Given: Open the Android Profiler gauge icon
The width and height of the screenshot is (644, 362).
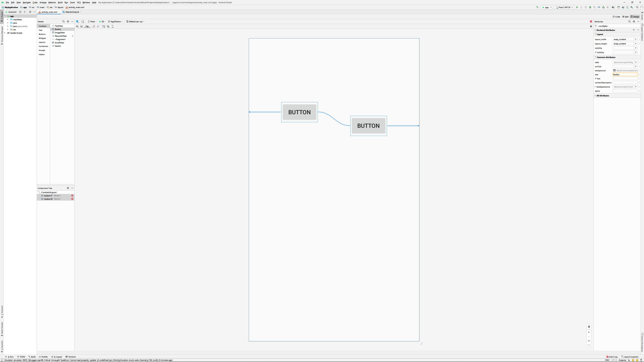Looking at the screenshot, I should point(599,7).
